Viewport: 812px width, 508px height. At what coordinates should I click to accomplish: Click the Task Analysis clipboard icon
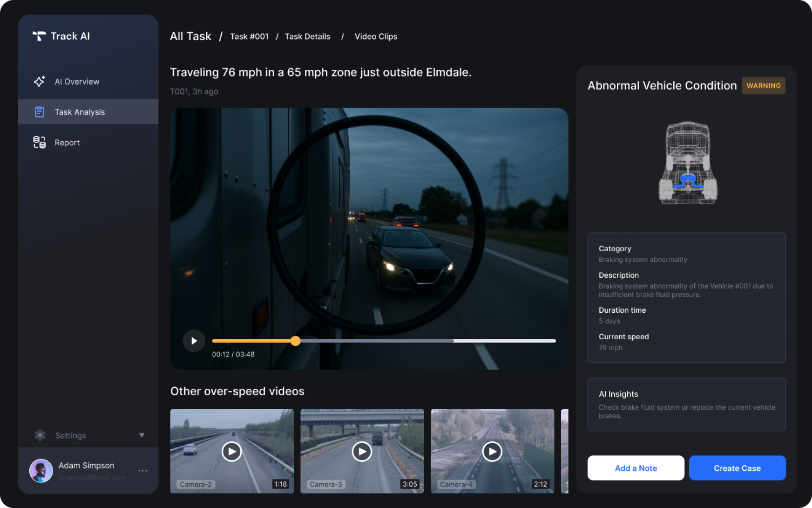40,112
